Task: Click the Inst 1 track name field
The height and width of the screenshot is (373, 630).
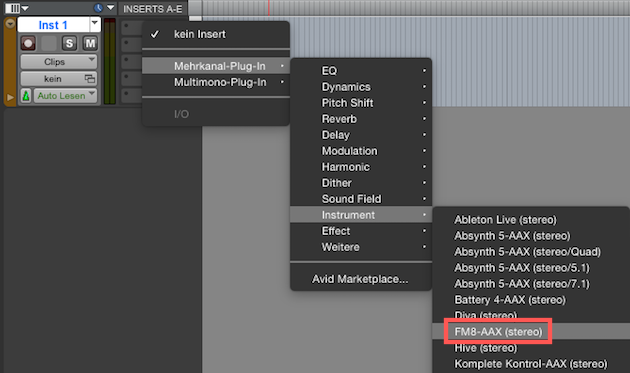Action: [x=53, y=25]
